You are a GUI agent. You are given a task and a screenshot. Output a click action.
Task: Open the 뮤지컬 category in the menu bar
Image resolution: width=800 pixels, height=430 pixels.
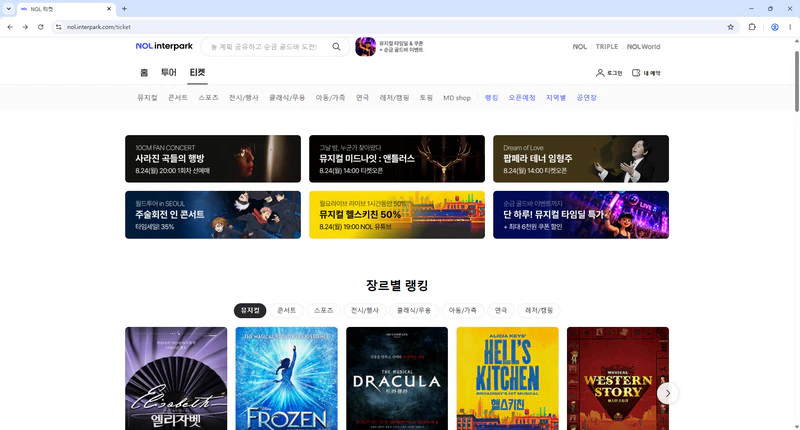click(x=147, y=97)
